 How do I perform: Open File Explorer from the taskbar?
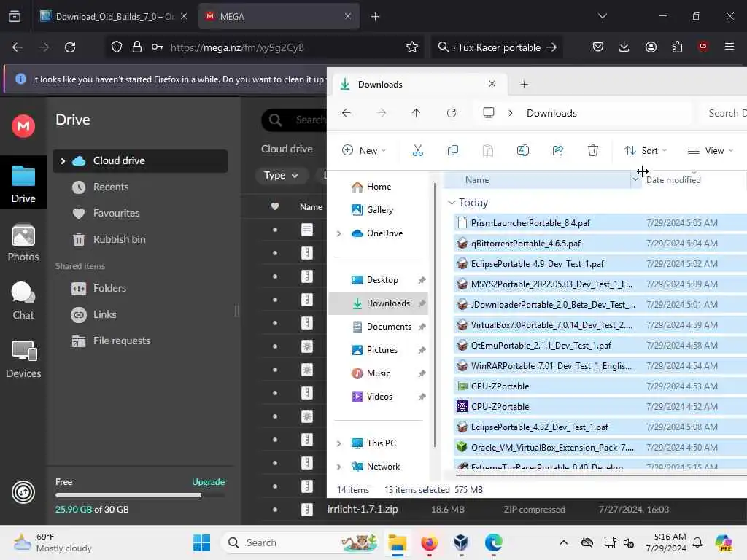coord(398,542)
